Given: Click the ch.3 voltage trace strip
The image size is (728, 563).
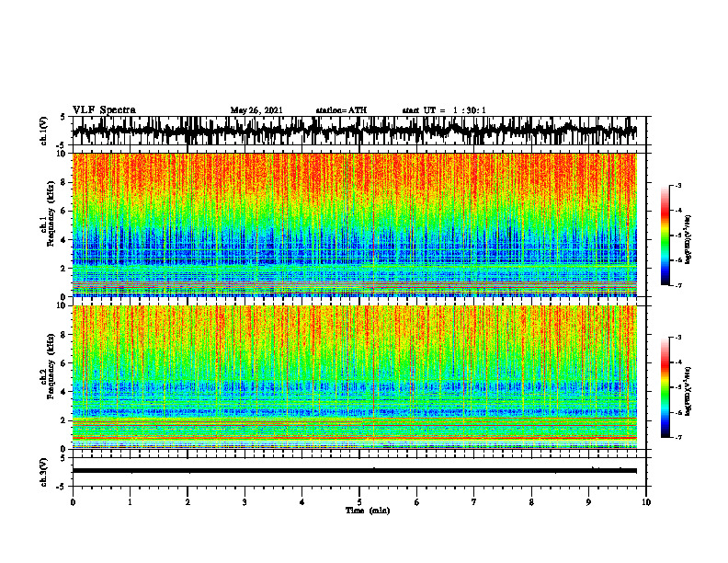Looking at the screenshot, I should pyautogui.click(x=358, y=472).
